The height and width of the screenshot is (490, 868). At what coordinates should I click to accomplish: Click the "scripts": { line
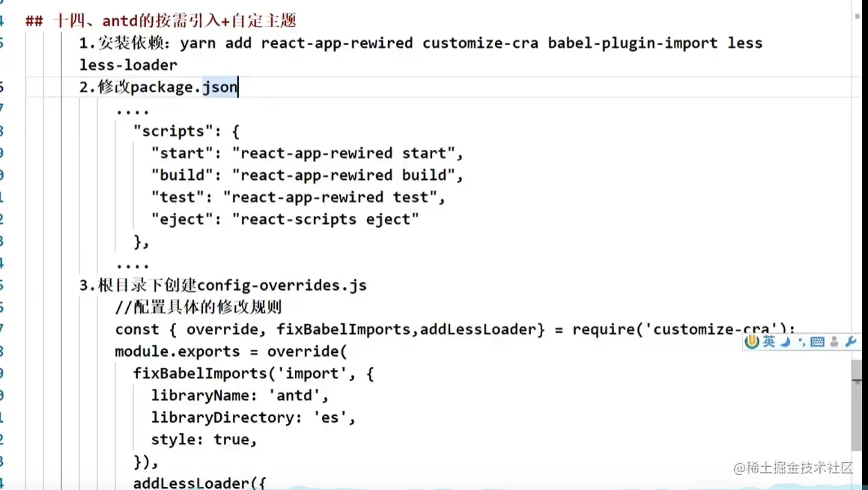(186, 131)
